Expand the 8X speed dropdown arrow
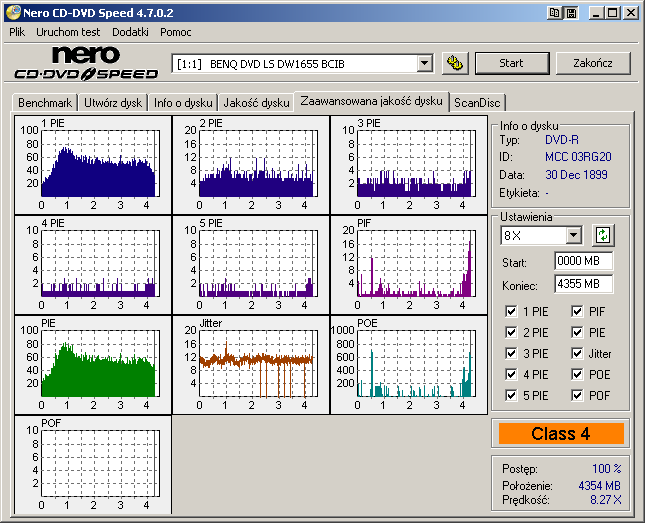 click(x=573, y=236)
